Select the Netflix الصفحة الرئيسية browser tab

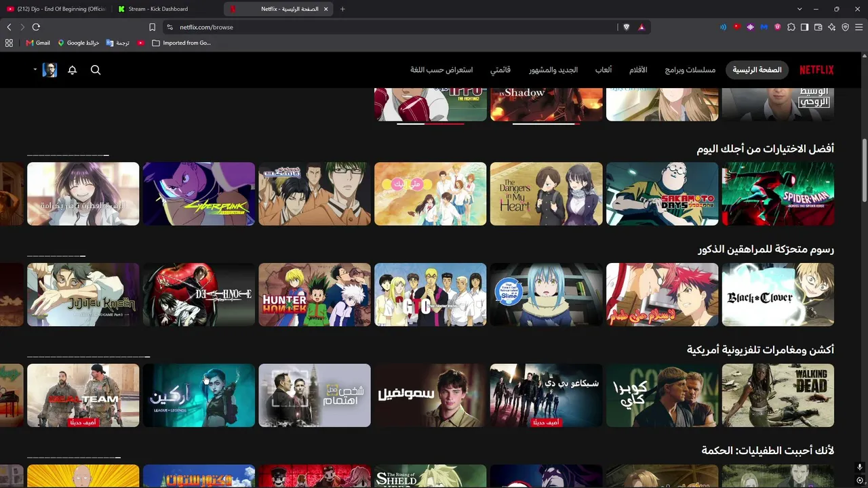(279, 9)
